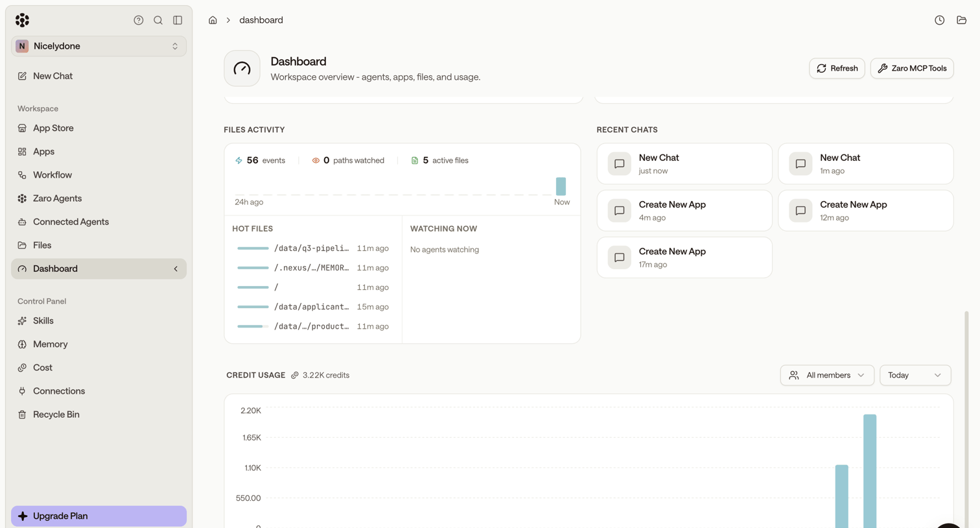Open the help question mark icon
Viewport: 980px width, 528px height.
(138, 20)
